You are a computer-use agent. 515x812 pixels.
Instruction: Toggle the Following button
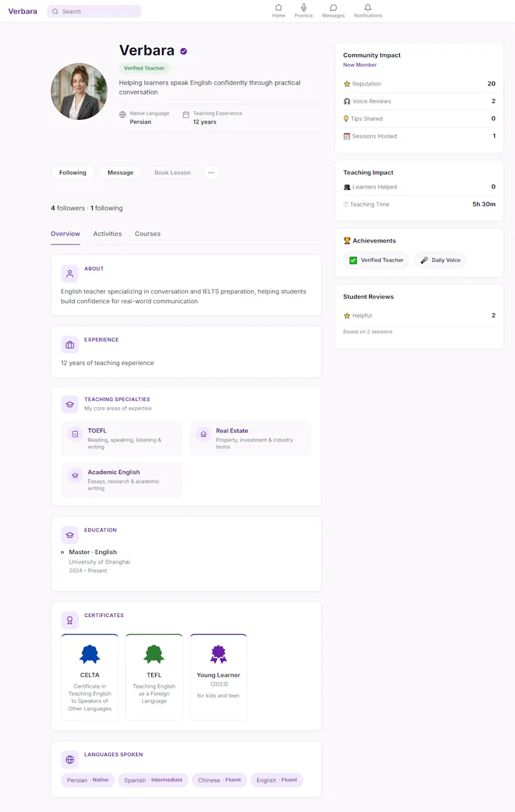pos(73,172)
